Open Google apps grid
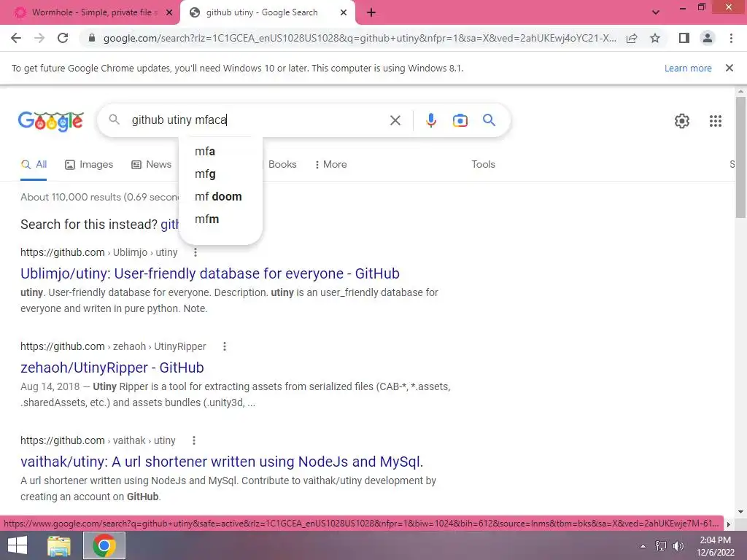Viewport: 747px width, 560px height. coord(715,121)
